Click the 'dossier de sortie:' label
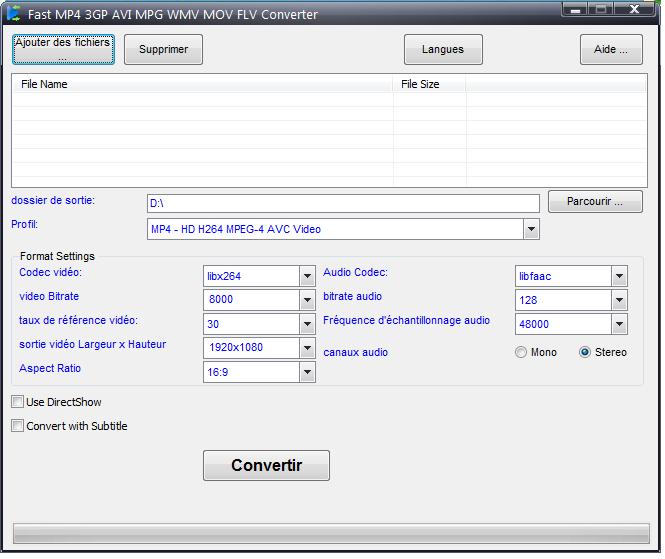Viewport: 665px width, 559px height. [53, 200]
